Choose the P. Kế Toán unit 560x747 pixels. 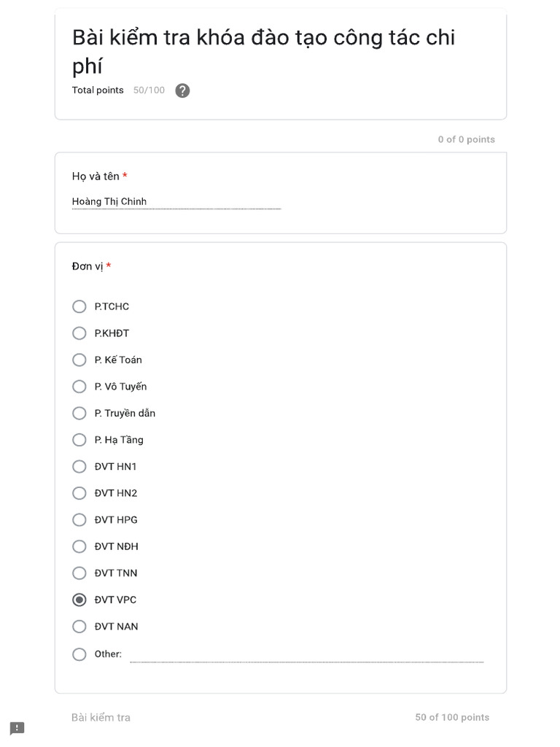point(79,360)
